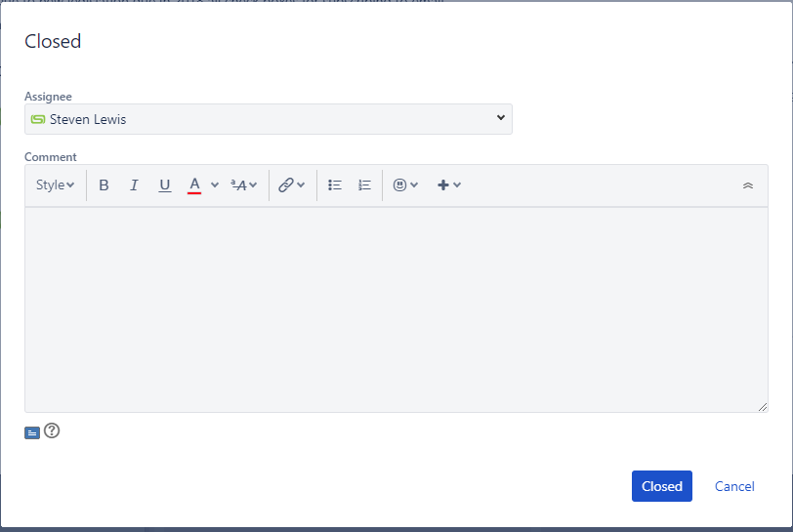
Task: Apply the red text color button
Action: point(194,185)
